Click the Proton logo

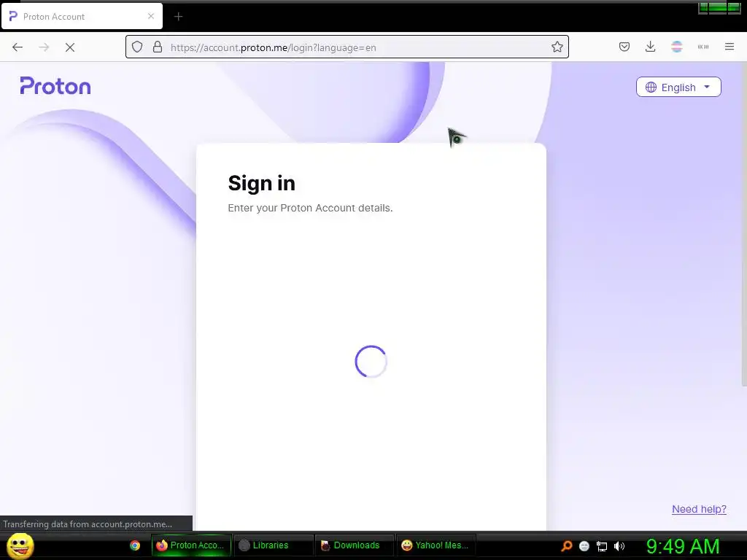[x=55, y=87]
